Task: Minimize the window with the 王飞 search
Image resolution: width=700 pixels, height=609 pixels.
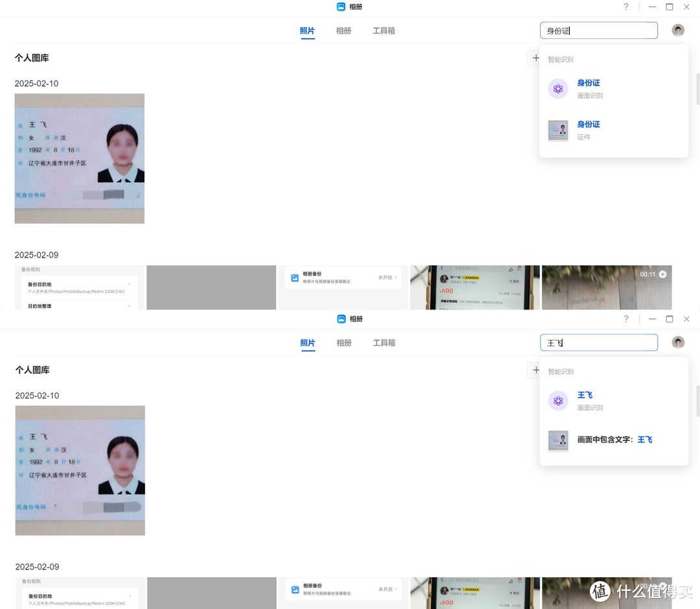Action: (652, 319)
